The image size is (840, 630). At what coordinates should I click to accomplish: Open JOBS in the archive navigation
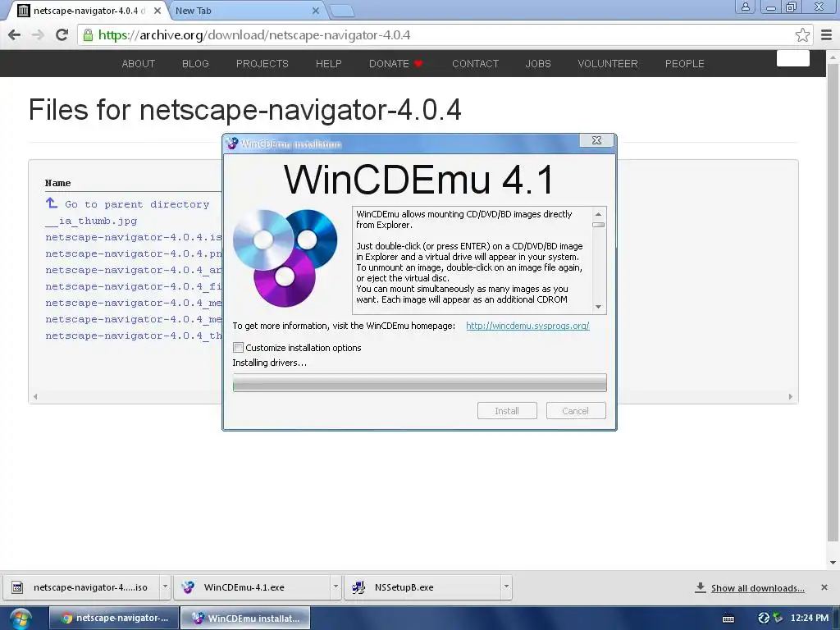coord(538,64)
